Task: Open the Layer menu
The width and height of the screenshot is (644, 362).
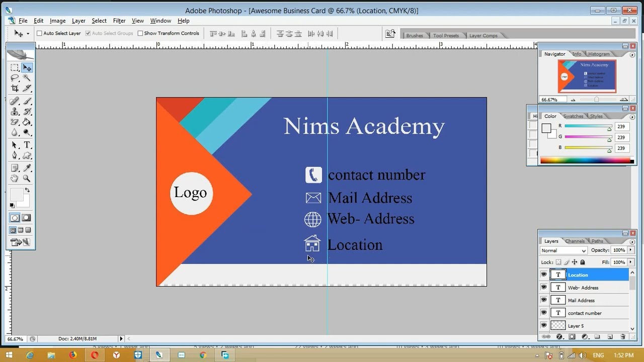Action: pos(78,21)
